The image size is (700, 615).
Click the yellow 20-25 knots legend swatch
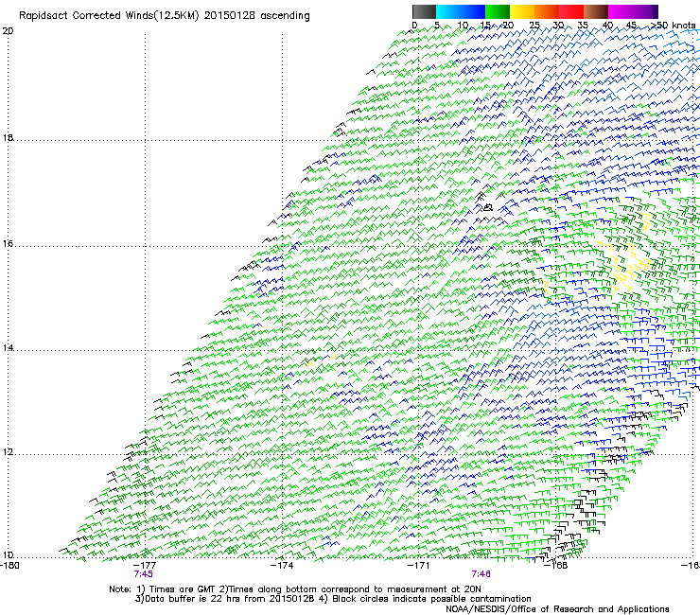click(522, 11)
